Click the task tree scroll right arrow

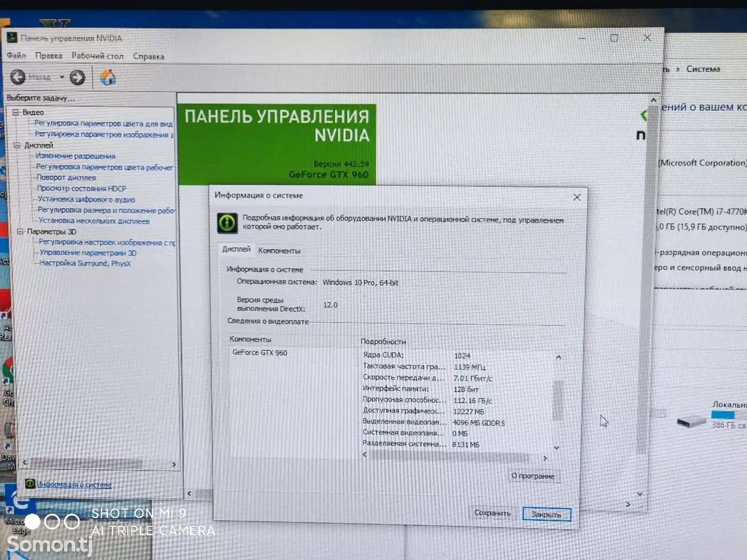click(174, 464)
